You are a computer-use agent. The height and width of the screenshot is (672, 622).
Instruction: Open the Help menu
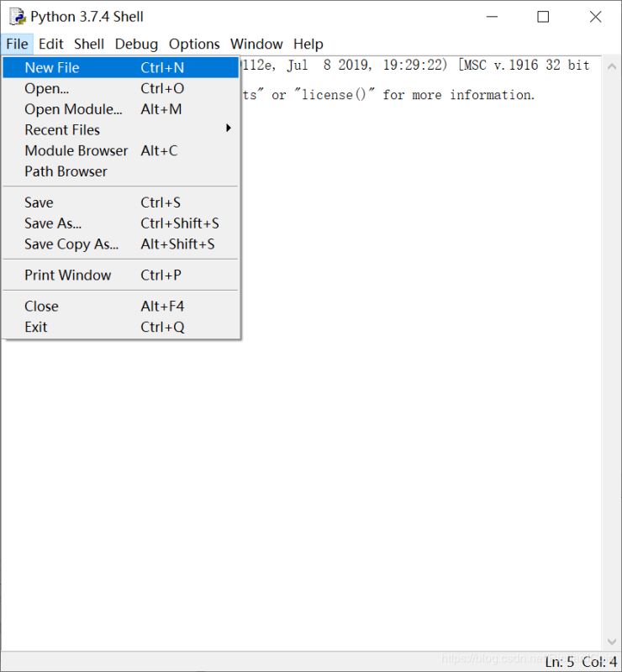[308, 45]
